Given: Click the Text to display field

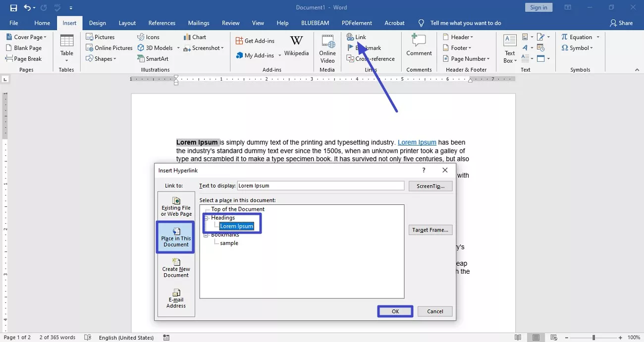Looking at the screenshot, I should coord(321,186).
